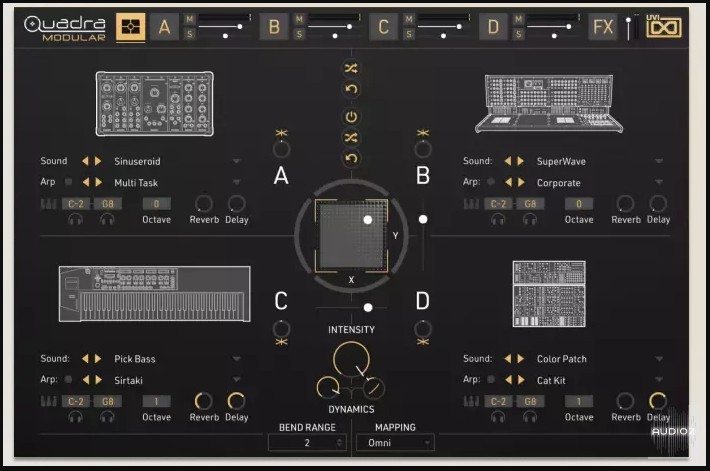Viewport: 710px width, 471px height.
Task: Switch to layer D tab
Action: click(493, 27)
